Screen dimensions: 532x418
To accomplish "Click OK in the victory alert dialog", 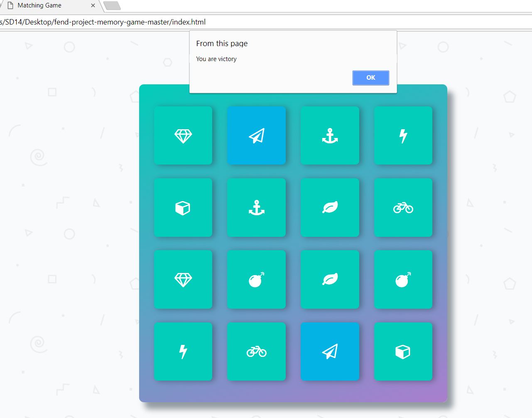I will click(x=370, y=78).
